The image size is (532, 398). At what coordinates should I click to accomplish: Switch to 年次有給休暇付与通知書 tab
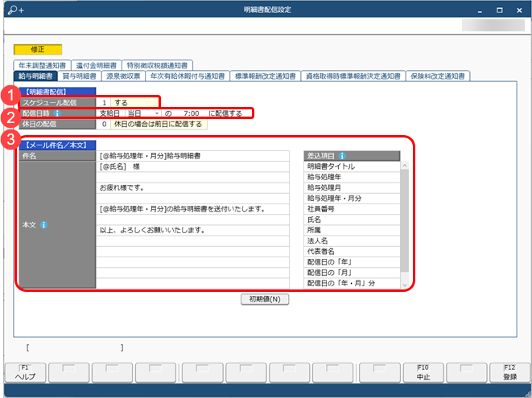[188, 76]
